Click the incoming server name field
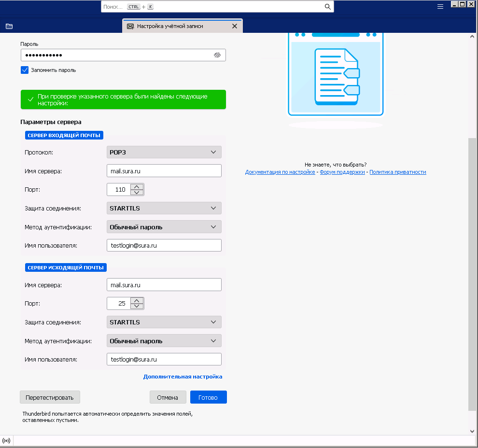478x448 pixels. pyautogui.click(x=164, y=171)
